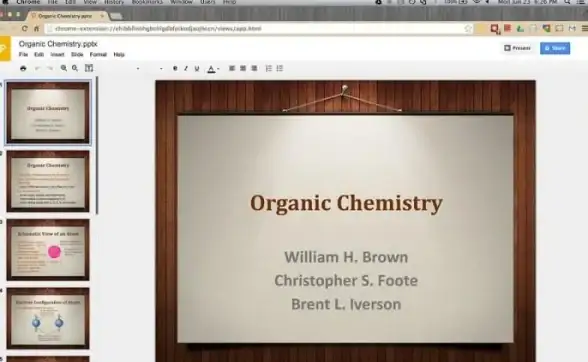Toggle italic formatting
Image resolution: width=588 pixels, height=362 pixels.
click(x=186, y=68)
